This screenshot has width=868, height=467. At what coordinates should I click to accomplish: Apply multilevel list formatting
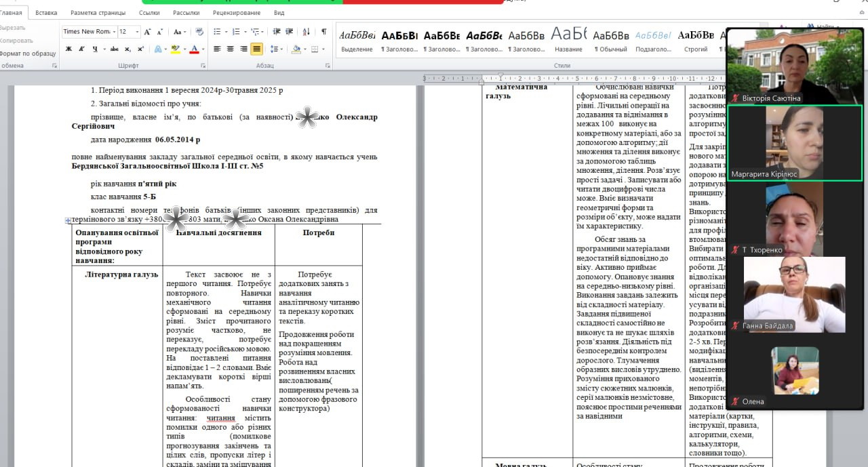click(x=255, y=32)
